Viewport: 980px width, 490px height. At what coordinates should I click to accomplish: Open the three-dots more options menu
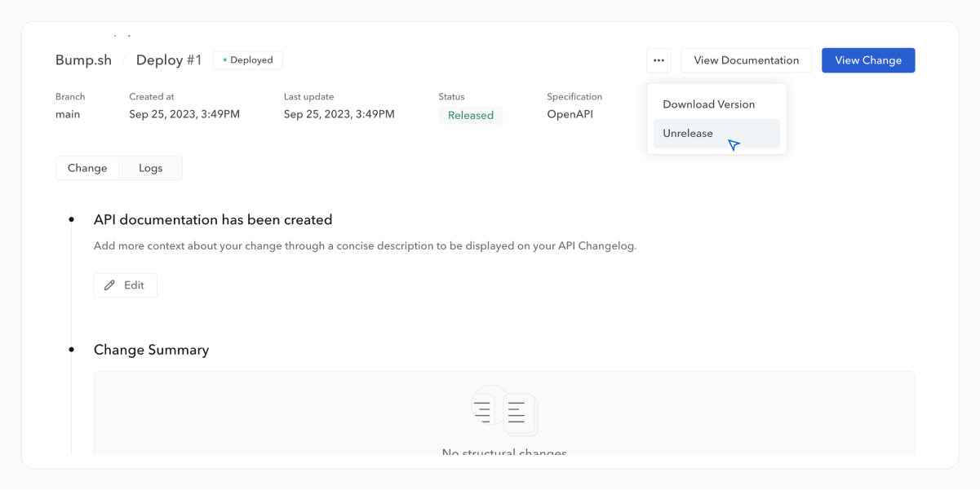pyautogui.click(x=659, y=60)
